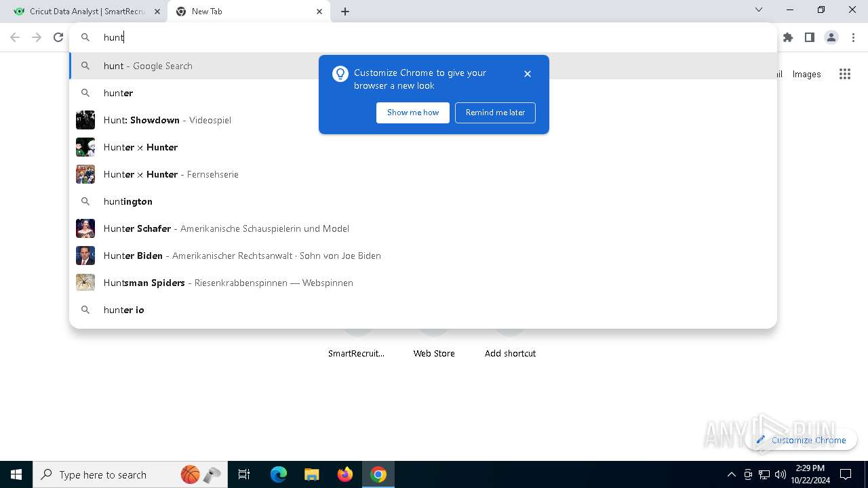Dismiss the Customize Chrome tip popup

pyautogui.click(x=528, y=74)
